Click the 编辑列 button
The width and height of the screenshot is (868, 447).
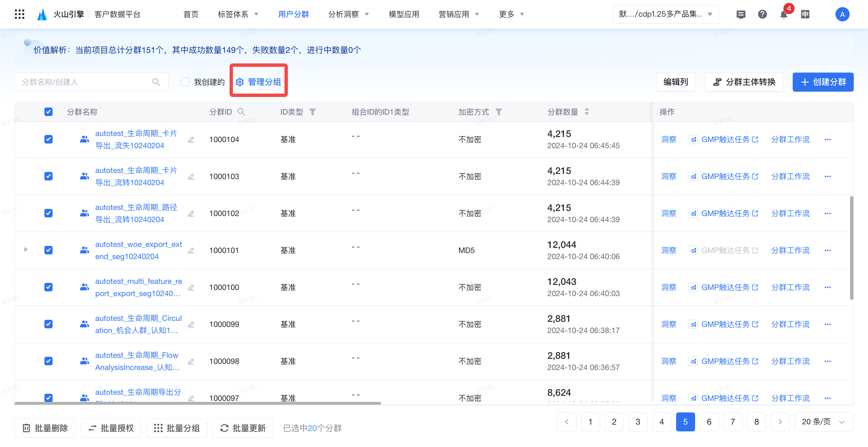[676, 82]
